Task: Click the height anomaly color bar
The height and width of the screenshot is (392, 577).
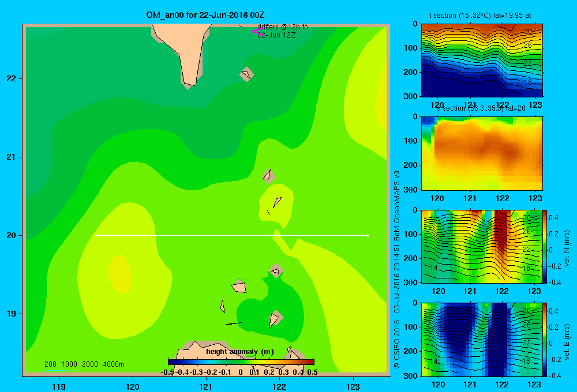Action: [241, 362]
